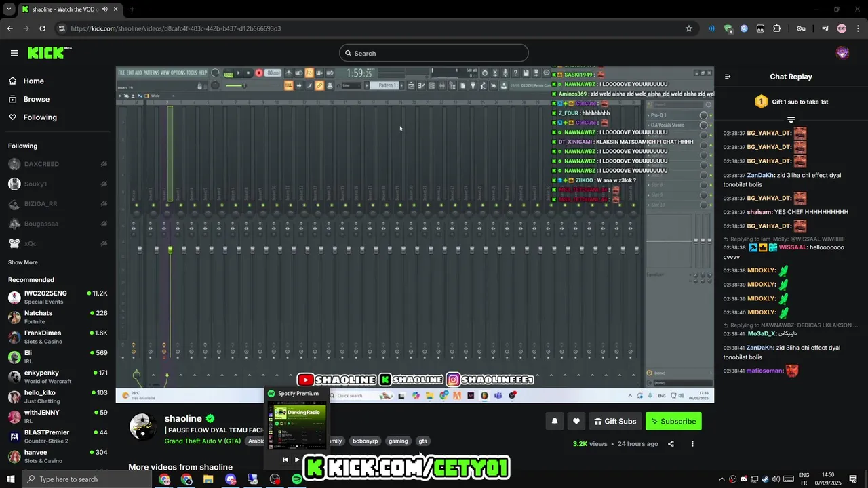
Task: Click the ENG FR language indicator
Action: (x=804, y=479)
